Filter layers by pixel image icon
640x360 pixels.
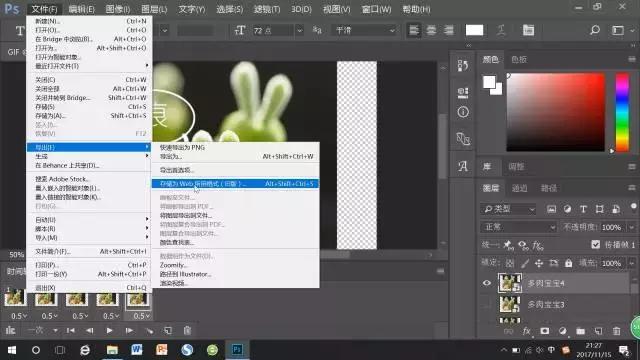tap(551, 209)
